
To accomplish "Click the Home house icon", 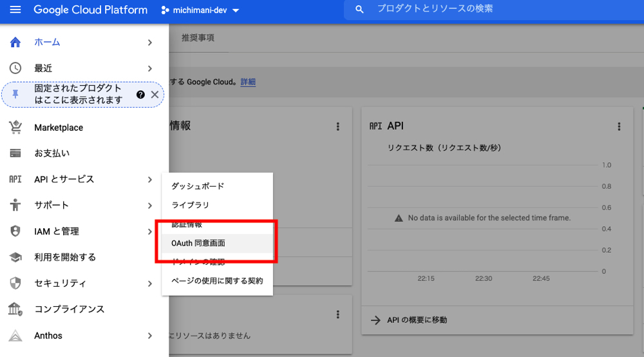I will pos(15,43).
